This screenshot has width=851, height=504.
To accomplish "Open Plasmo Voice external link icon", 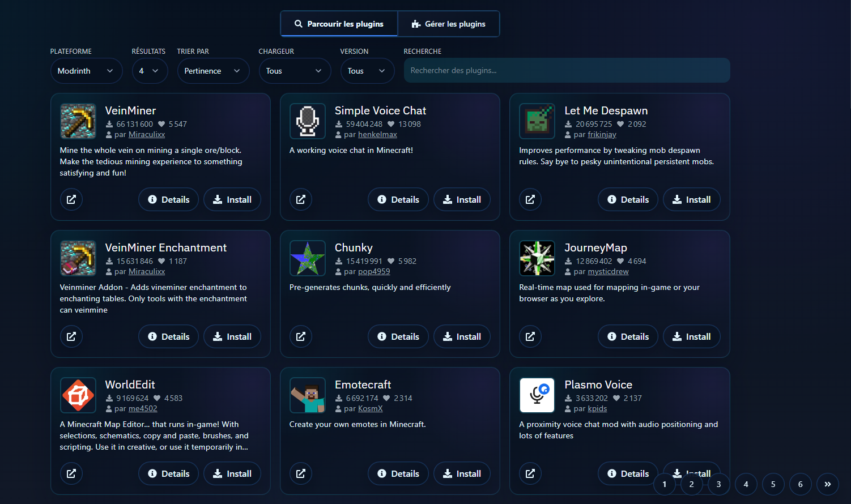I will pos(530,473).
